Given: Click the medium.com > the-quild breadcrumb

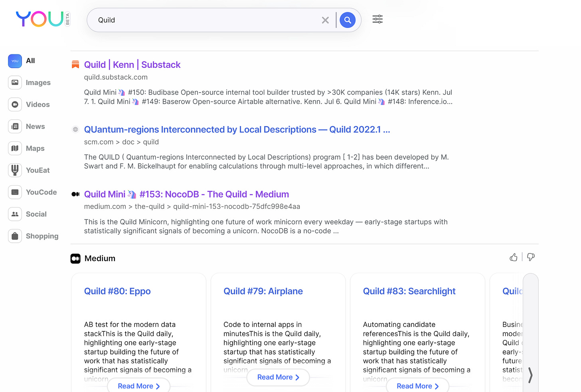Looking at the screenshot, I should (192, 206).
